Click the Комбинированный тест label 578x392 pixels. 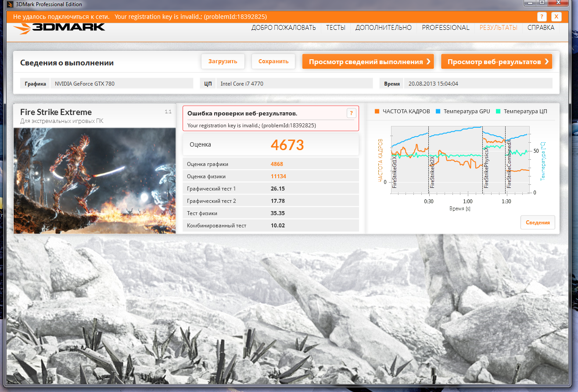217,226
